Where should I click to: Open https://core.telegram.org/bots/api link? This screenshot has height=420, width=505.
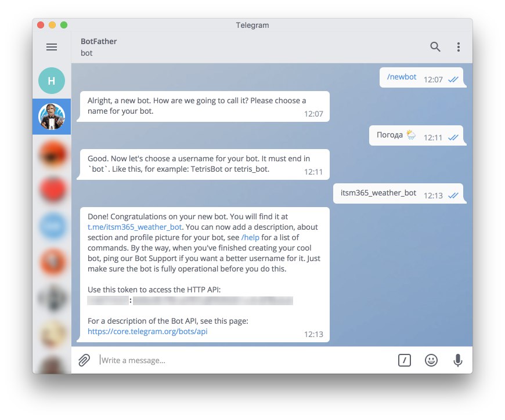[147, 331]
